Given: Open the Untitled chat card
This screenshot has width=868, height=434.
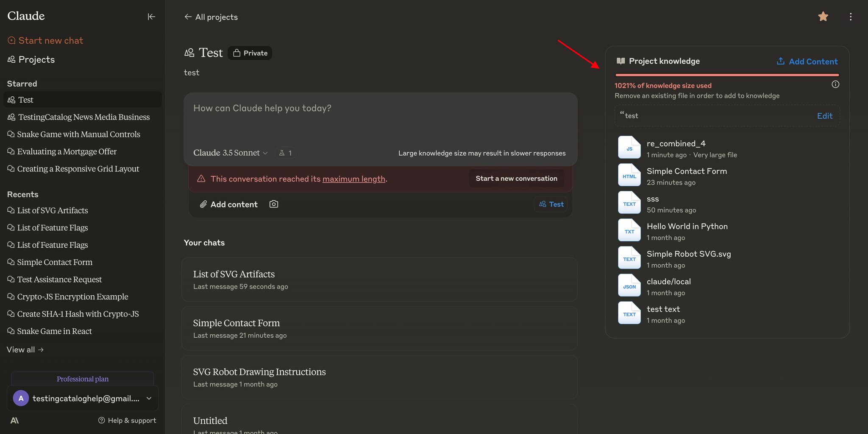Looking at the screenshot, I should [x=379, y=419].
